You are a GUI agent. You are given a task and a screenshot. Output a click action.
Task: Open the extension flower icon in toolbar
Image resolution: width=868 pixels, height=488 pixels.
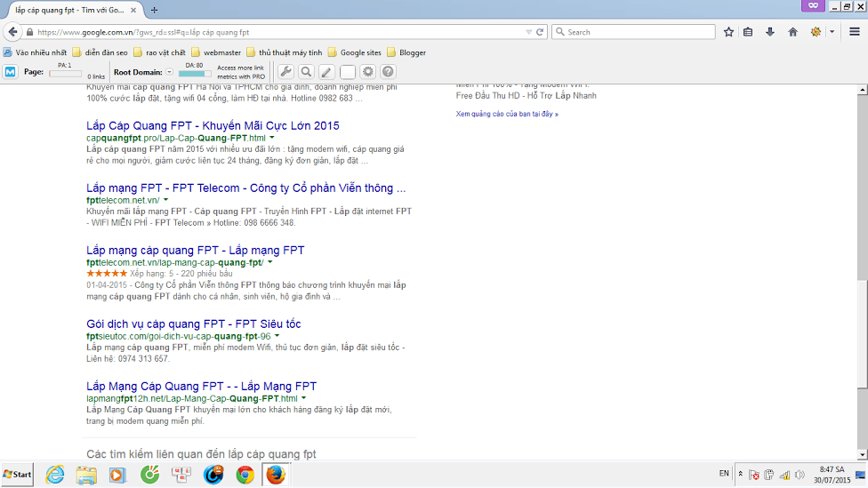(x=816, y=32)
